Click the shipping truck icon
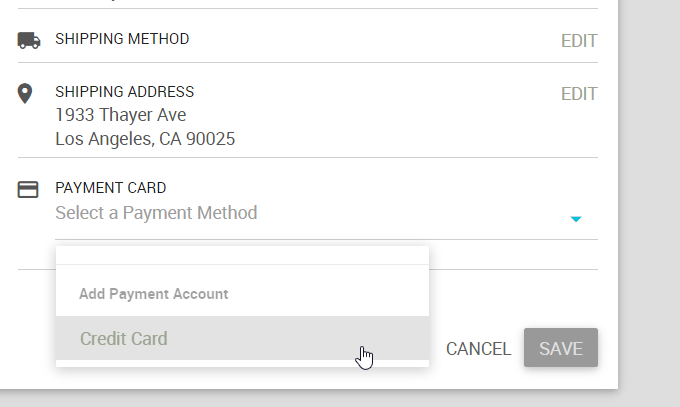Viewport: 680px width, 407px height. (29, 40)
